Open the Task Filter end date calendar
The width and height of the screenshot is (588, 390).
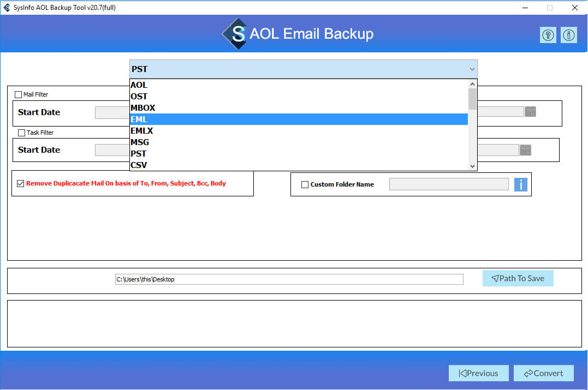[525, 150]
